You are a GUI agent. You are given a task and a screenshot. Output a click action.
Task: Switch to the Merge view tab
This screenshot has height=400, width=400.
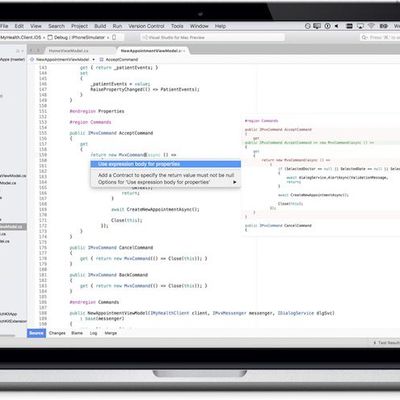point(111,333)
